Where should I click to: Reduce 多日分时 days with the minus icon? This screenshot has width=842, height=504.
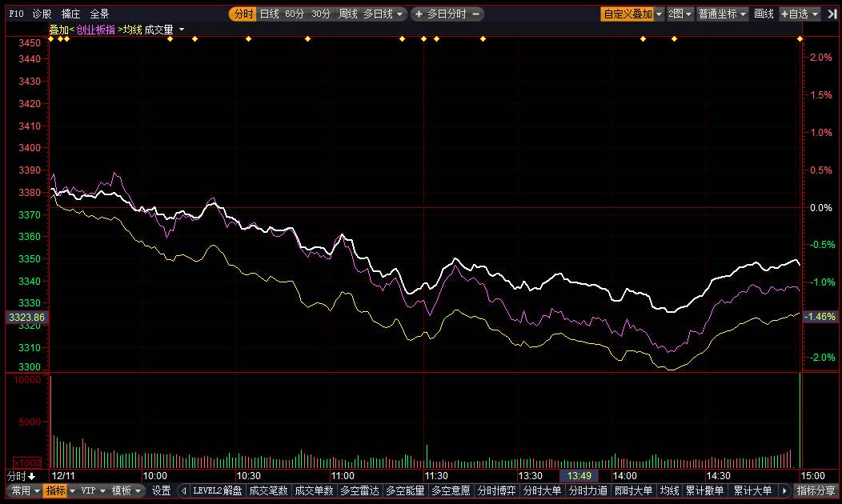click(475, 14)
